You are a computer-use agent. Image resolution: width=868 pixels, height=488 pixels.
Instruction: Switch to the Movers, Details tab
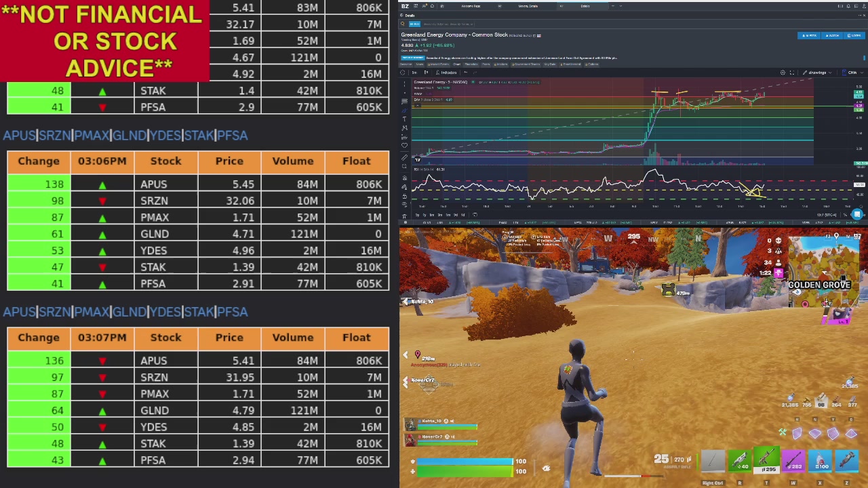[x=528, y=6]
